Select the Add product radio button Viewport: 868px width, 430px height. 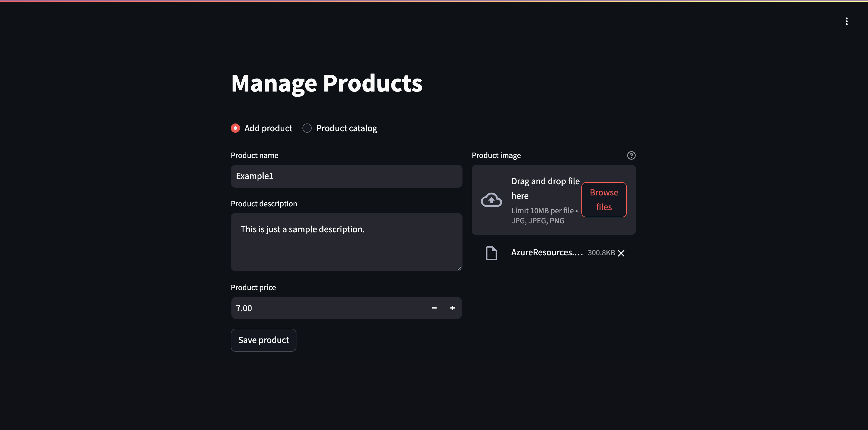click(235, 128)
